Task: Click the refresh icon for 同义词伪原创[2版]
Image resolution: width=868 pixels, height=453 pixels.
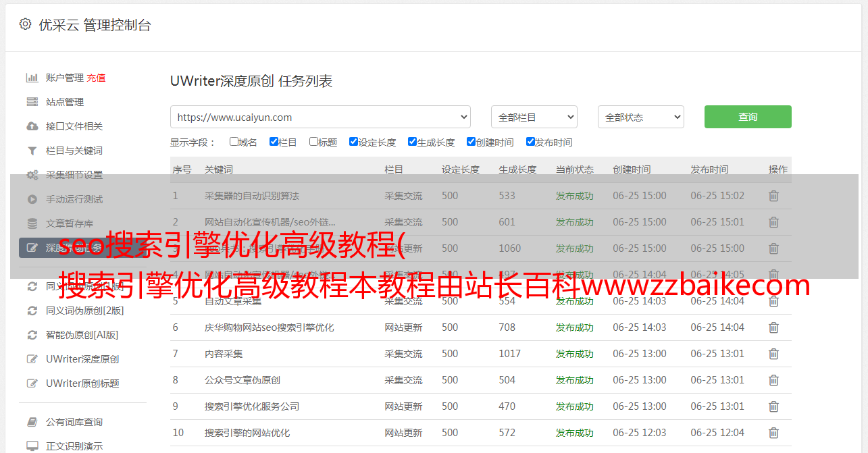Action: 32,311
